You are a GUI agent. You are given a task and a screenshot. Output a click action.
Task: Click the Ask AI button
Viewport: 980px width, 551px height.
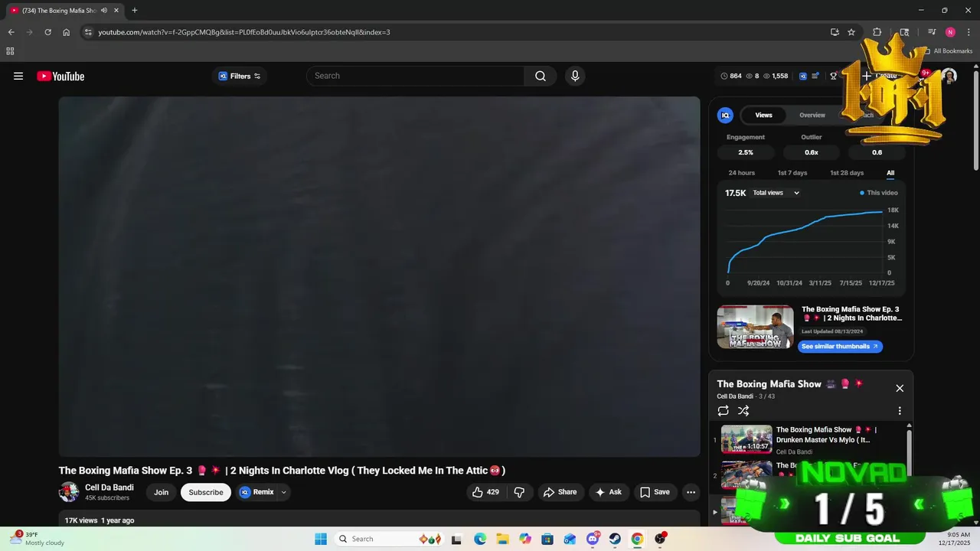608,492
